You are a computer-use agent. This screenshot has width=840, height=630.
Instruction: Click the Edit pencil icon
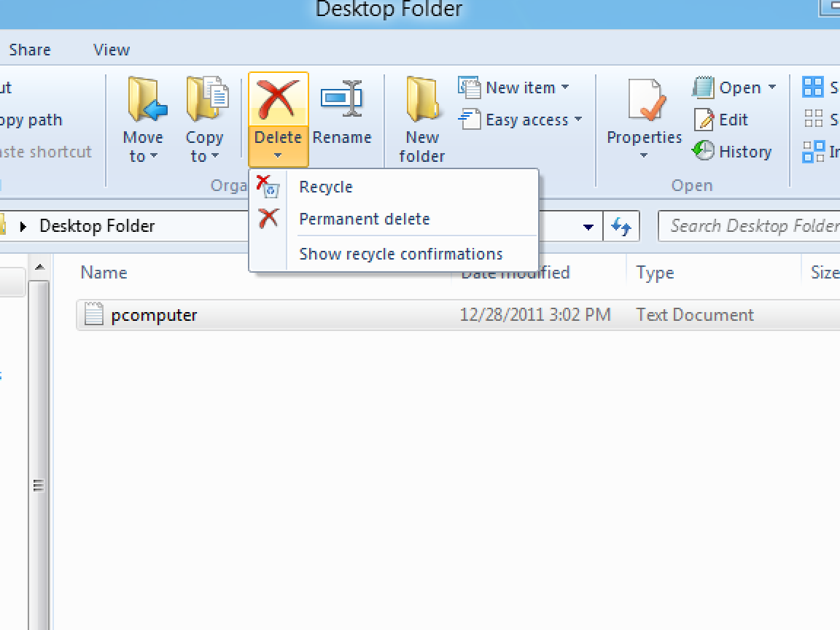coord(704,120)
